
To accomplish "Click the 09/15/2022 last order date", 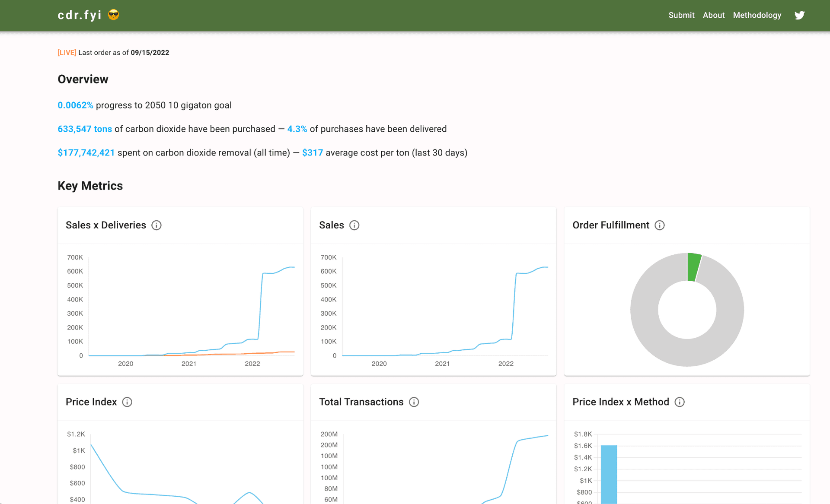I will [150, 53].
